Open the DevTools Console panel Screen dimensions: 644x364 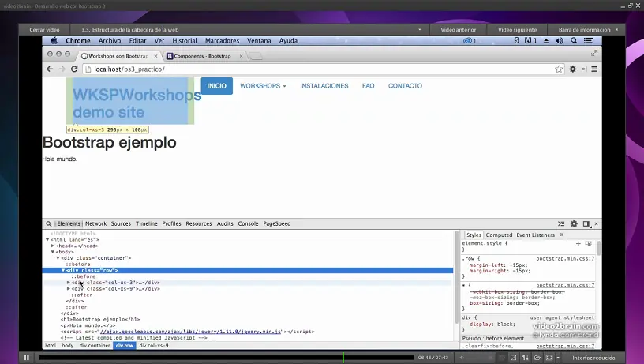tap(248, 223)
